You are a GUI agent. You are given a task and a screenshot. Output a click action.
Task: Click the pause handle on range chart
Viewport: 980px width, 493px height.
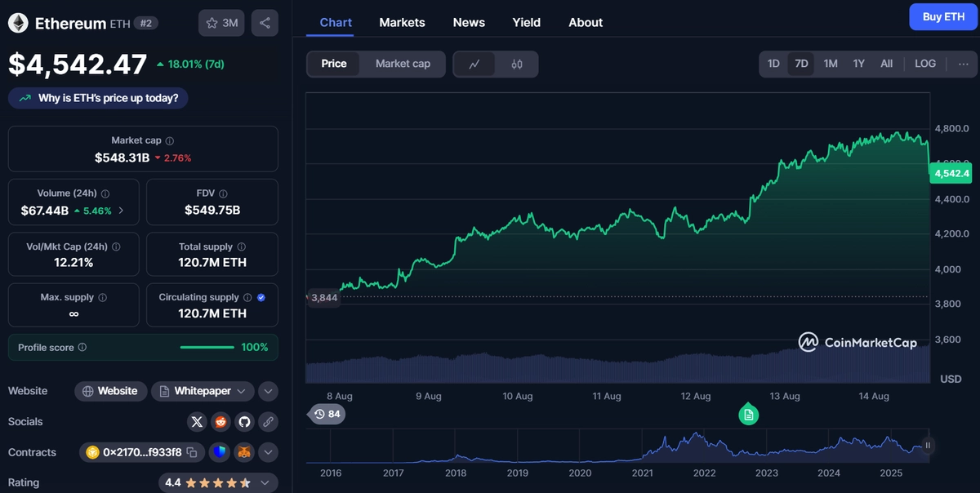coord(928,446)
